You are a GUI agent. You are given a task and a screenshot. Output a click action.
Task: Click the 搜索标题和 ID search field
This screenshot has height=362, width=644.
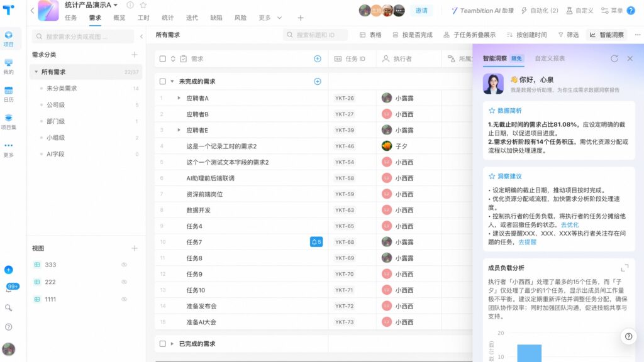[x=315, y=35]
